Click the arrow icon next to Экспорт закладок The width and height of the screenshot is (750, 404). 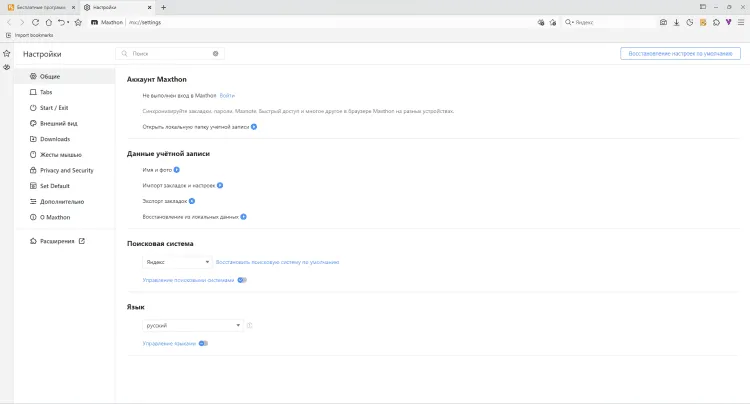coord(192,201)
